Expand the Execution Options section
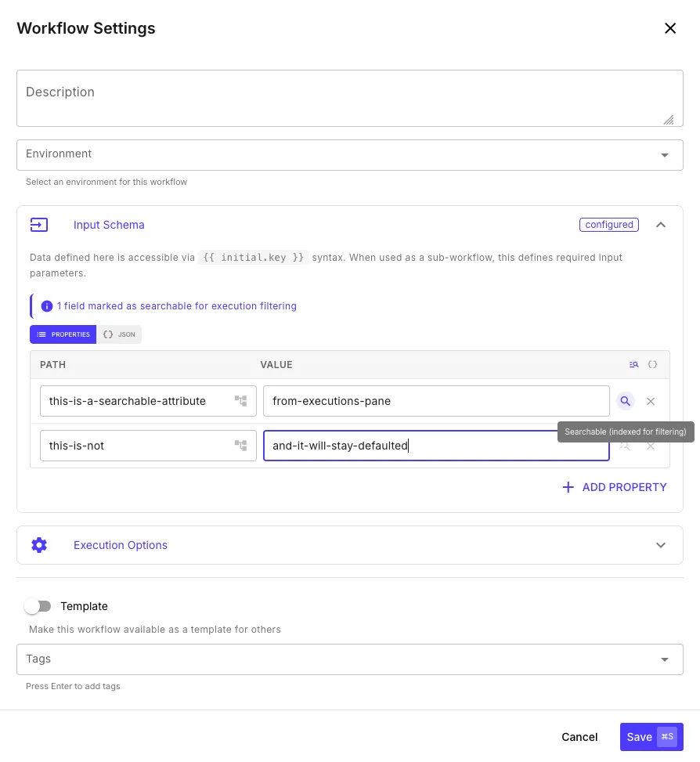Image resolution: width=700 pixels, height=762 pixels. (661, 544)
